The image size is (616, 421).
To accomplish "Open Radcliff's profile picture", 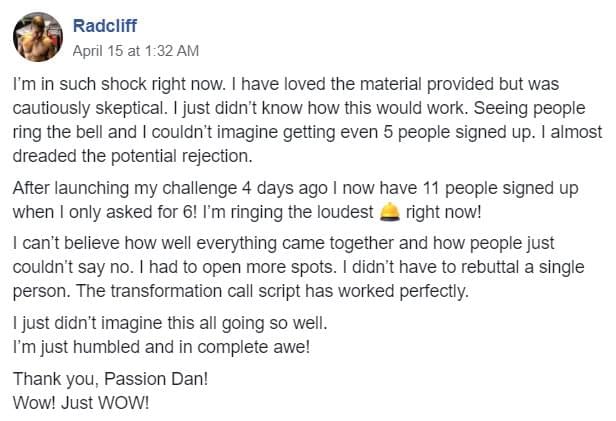I will pos(38,37).
